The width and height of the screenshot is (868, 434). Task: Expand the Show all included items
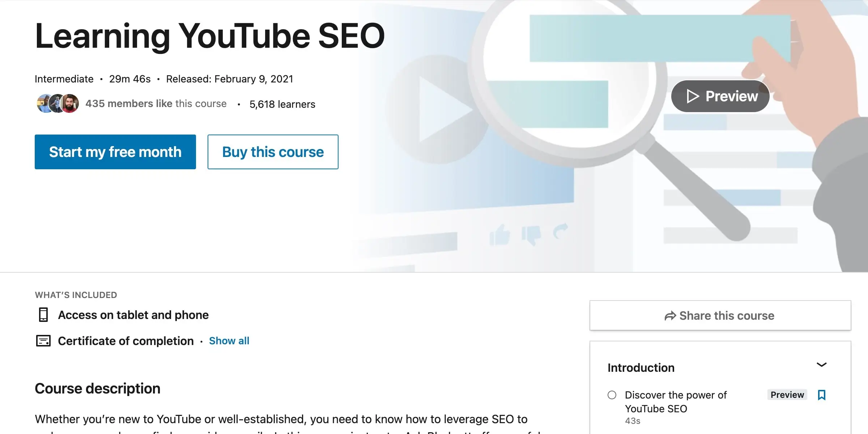(x=229, y=341)
